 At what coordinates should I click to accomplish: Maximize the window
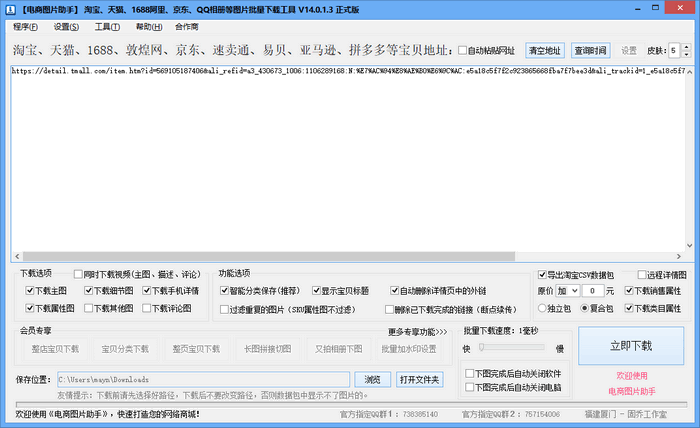655,8
